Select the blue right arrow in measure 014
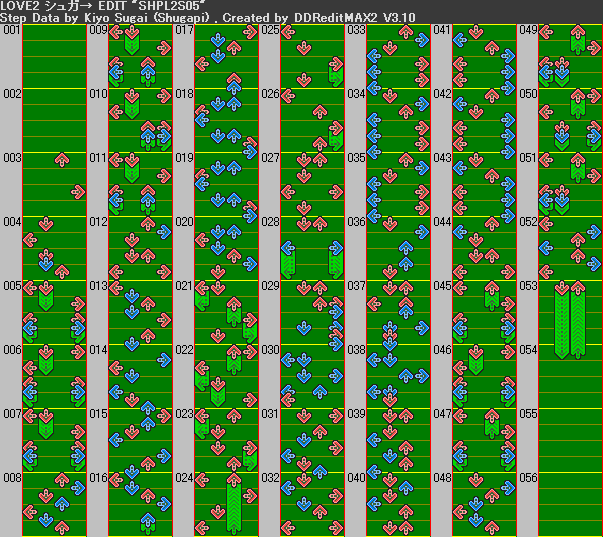Viewport: 603px width, 537px height. 164,360
